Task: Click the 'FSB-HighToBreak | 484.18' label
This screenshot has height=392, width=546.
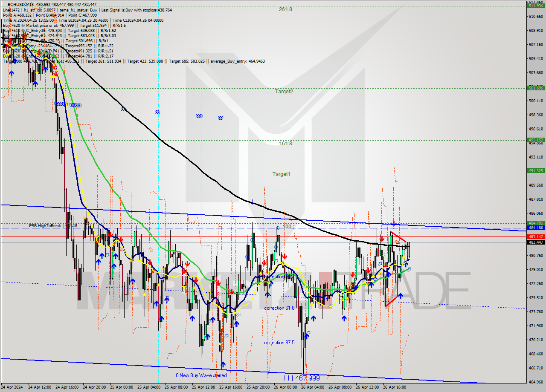Action: point(54,225)
